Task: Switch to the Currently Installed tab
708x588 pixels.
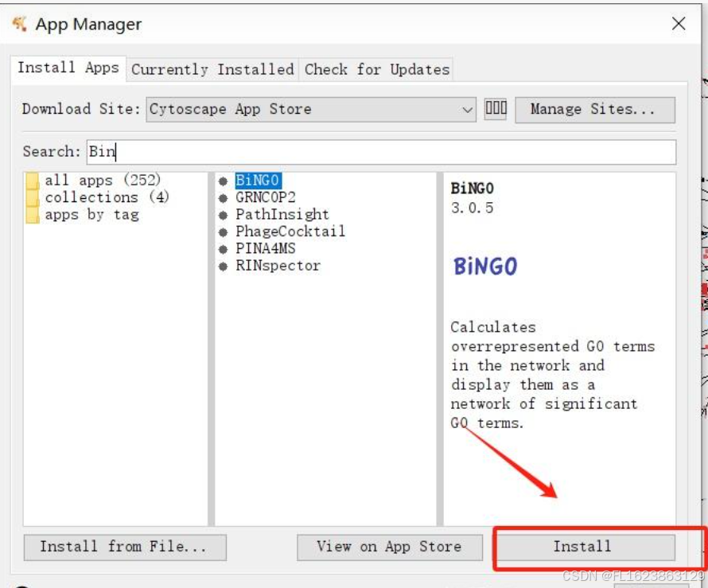Action: point(212,69)
